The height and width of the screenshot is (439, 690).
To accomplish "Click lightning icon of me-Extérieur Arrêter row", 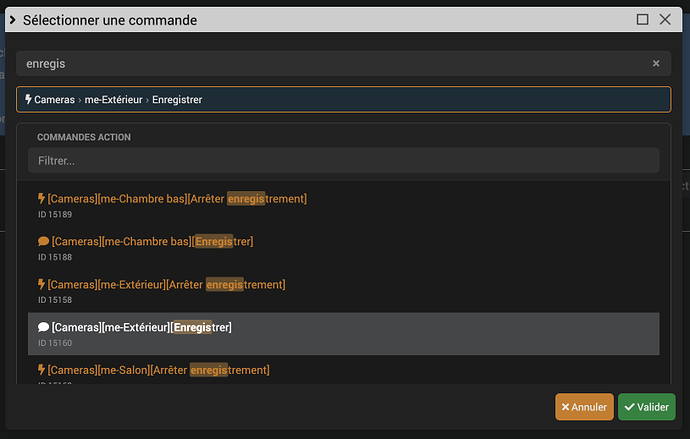I will pyautogui.click(x=41, y=285).
